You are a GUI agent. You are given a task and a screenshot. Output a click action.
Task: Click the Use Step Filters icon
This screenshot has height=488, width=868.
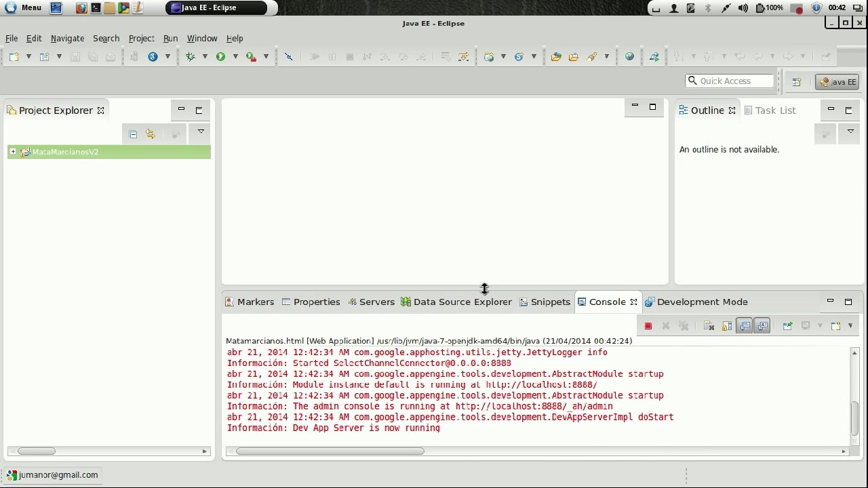464,57
